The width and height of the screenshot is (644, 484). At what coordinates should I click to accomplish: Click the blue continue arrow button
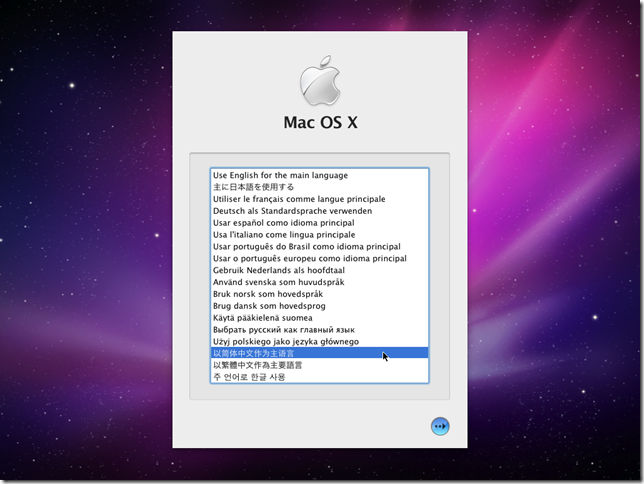coord(440,426)
